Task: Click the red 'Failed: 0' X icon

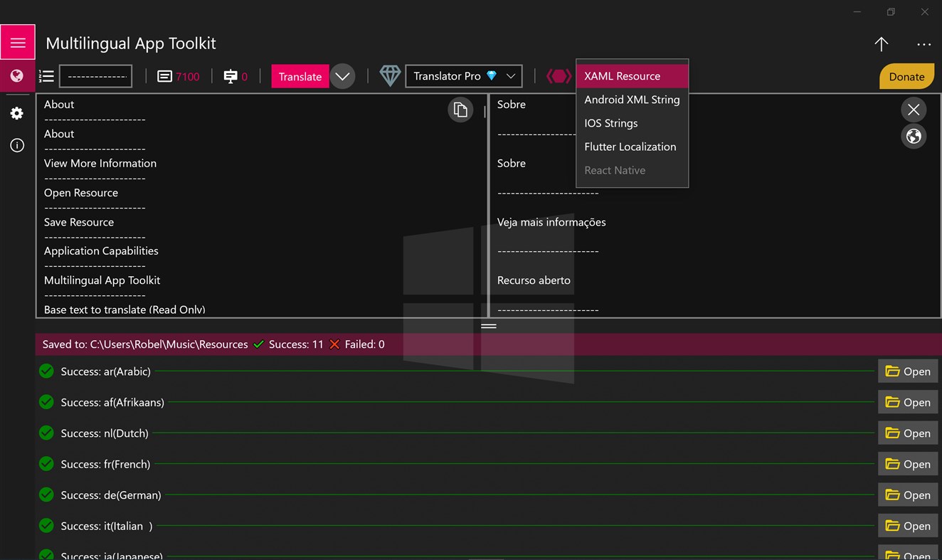Action: [x=335, y=344]
